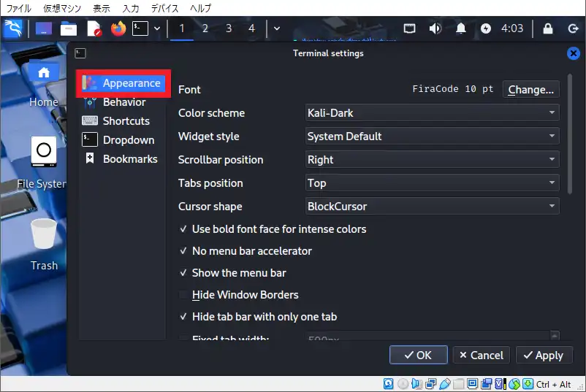The height and width of the screenshot is (392, 586).
Task: Lock the screen with padlock icon
Action: [x=548, y=28]
